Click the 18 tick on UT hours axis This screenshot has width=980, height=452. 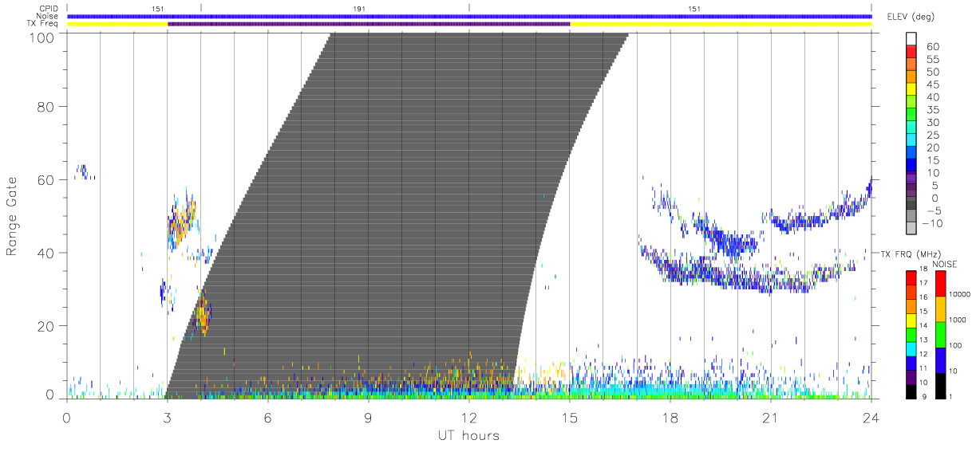click(x=670, y=417)
